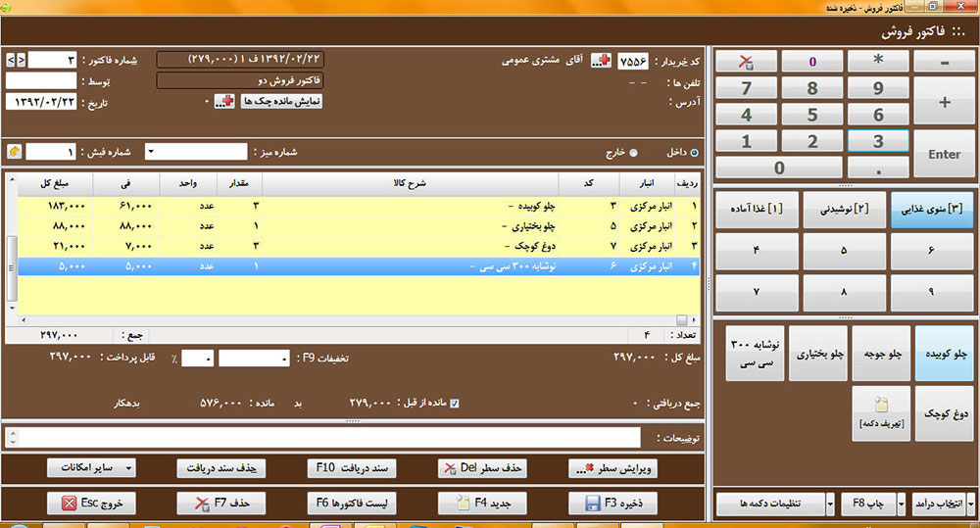Click the numpad decimal point key
The height and width of the screenshot is (528, 980).
coord(878,168)
